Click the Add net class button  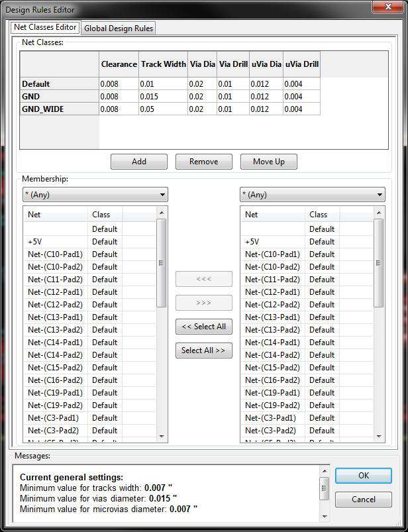pyautogui.click(x=138, y=162)
